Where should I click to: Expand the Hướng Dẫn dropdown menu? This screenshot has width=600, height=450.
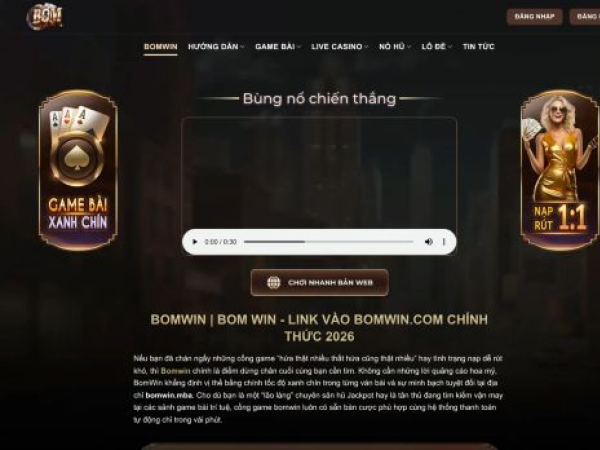click(216, 47)
